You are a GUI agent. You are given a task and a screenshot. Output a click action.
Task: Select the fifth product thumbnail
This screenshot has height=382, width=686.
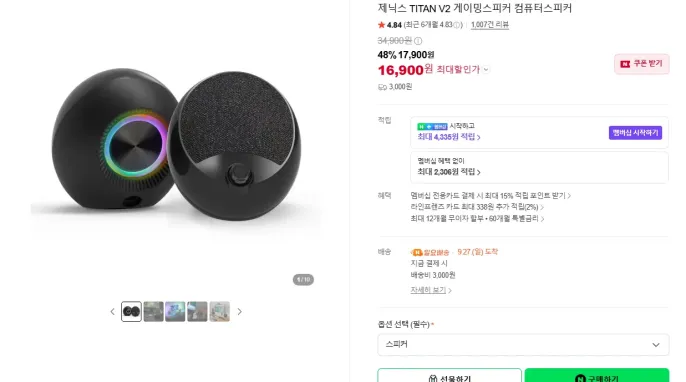(220, 312)
